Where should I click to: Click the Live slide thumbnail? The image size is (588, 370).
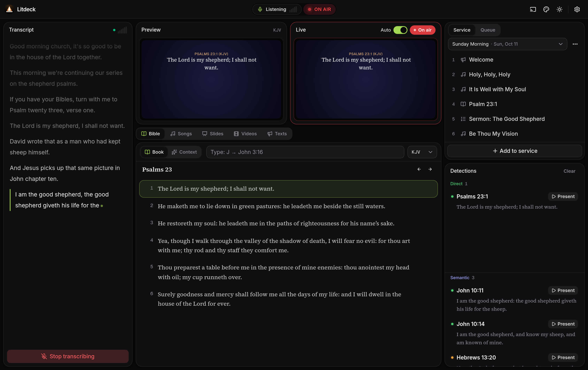point(366,79)
